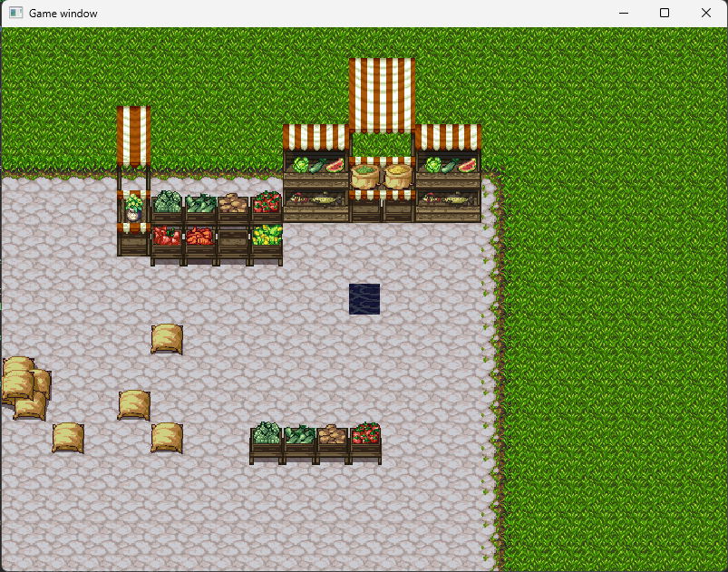Select the cucumber crate above the carrots

click(200, 208)
